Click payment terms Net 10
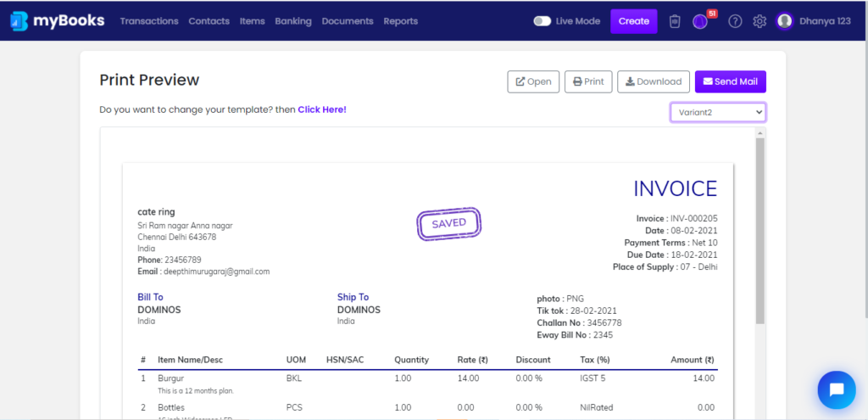The height and width of the screenshot is (420, 868). (704, 243)
